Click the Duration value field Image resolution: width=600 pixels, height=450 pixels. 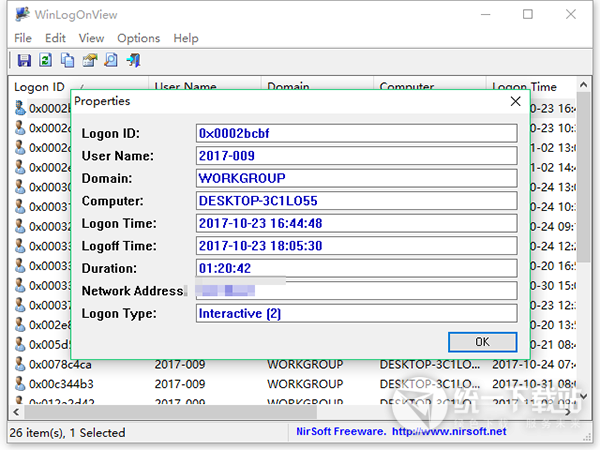tap(357, 269)
